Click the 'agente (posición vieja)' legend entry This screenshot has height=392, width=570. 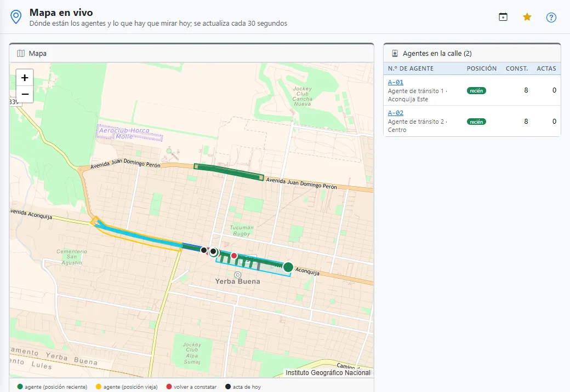[127, 387]
